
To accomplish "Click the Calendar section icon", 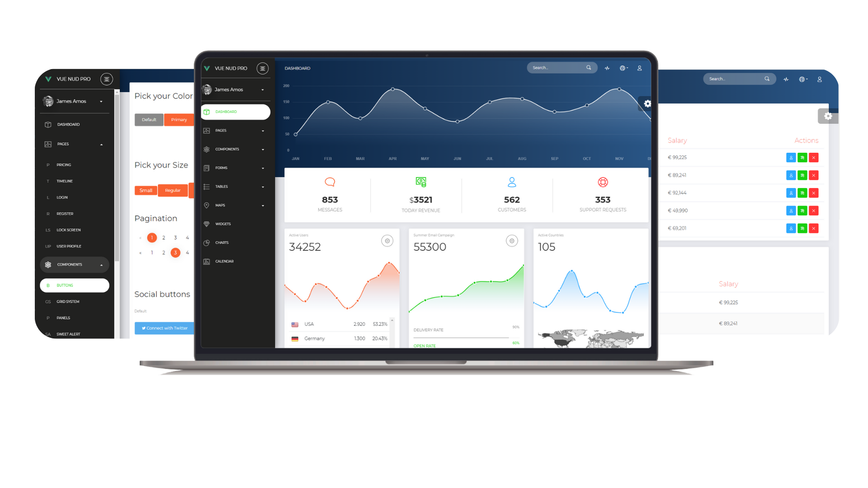I will tap(206, 260).
